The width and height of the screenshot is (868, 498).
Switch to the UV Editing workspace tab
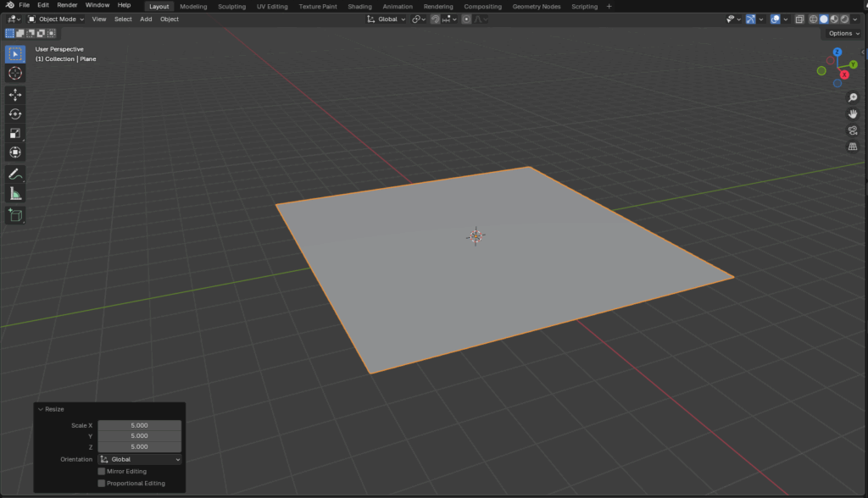[272, 7]
